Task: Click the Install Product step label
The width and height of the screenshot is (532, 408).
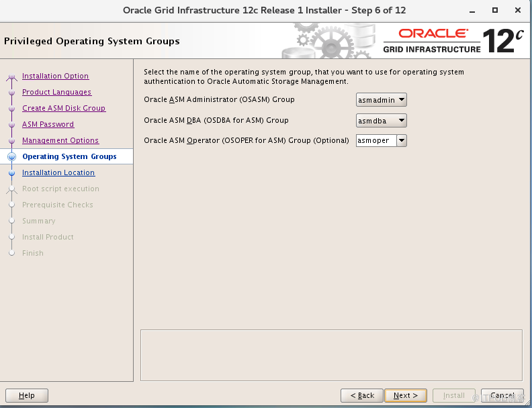Action: tap(48, 237)
